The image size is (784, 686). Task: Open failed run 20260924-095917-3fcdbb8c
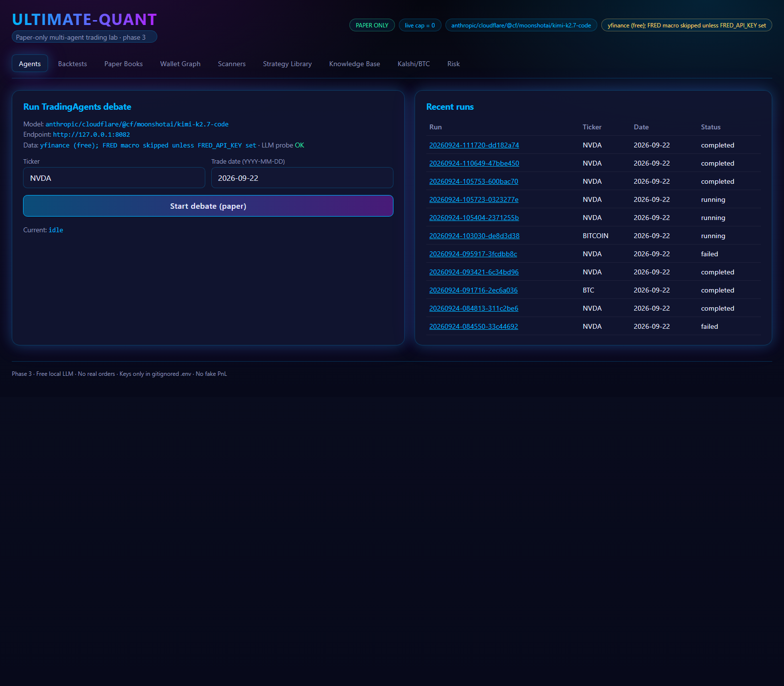[473, 254]
